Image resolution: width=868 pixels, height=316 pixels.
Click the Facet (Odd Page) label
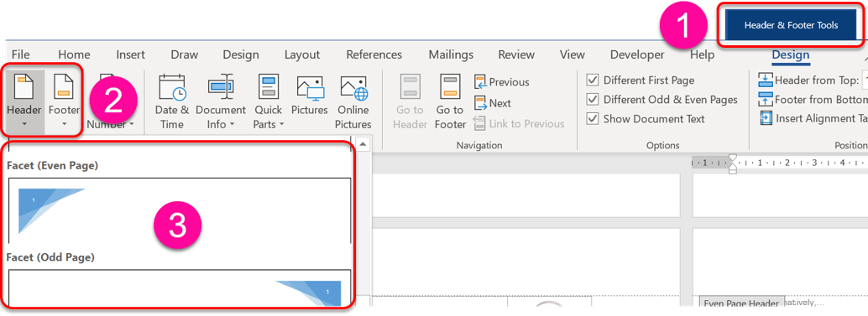click(x=51, y=256)
